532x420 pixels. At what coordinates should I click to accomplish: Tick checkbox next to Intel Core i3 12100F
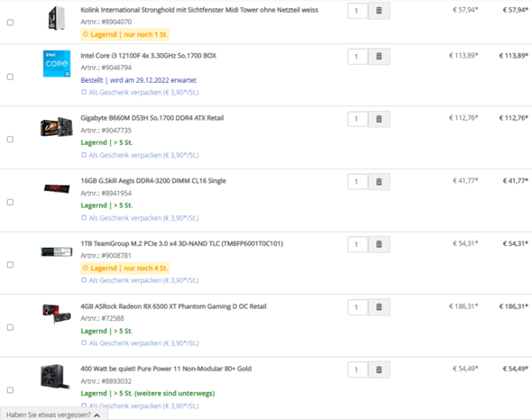click(x=10, y=77)
